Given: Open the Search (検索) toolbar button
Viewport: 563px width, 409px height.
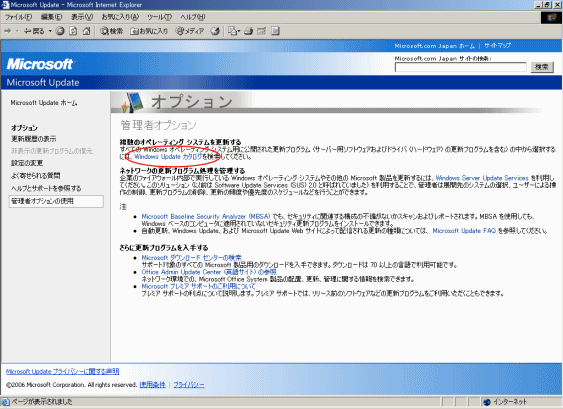Looking at the screenshot, I should tap(111, 31).
